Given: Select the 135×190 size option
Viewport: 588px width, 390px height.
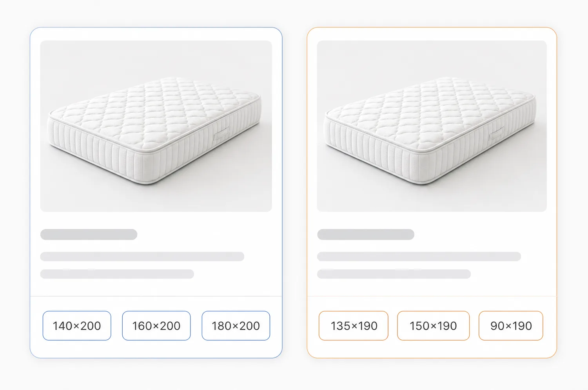Looking at the screenshot, I should [354, 326].
